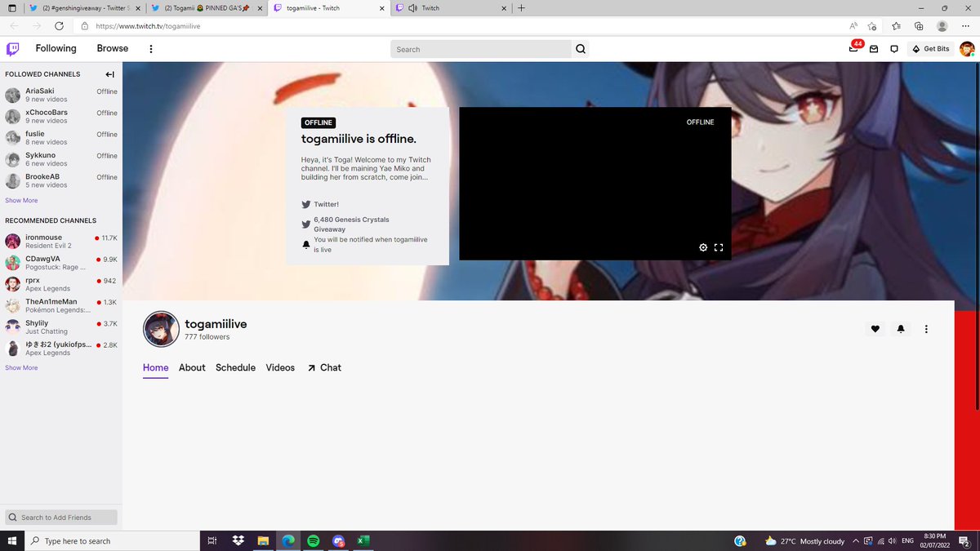Click the togamiilive profile avatar
The image size is (980, 551).
tap(161, 329)
